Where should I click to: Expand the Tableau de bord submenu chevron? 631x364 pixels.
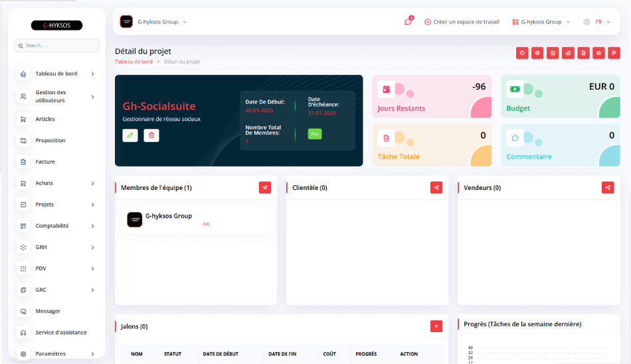(x=92, y=74)
